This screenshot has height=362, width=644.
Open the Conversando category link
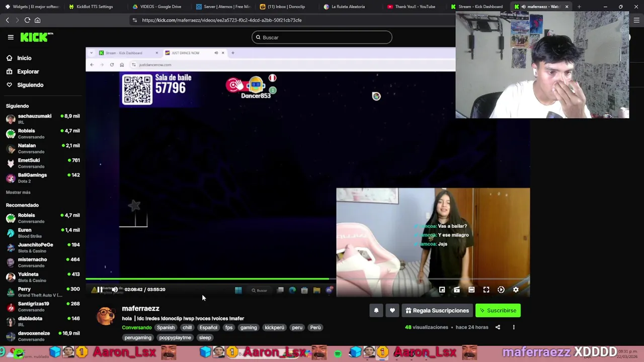(x=136, y=327)
